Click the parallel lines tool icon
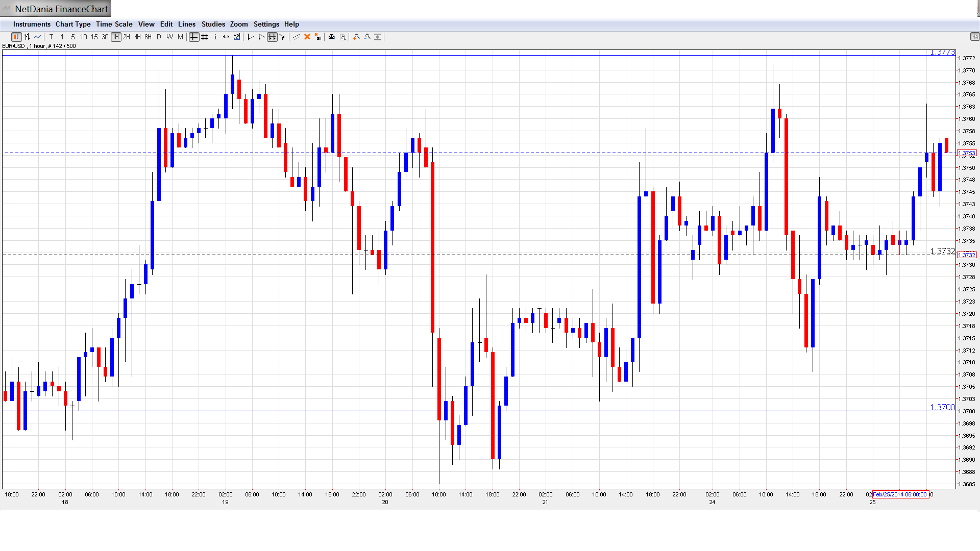This screenshot has height=551, width=980. [296, 37]
